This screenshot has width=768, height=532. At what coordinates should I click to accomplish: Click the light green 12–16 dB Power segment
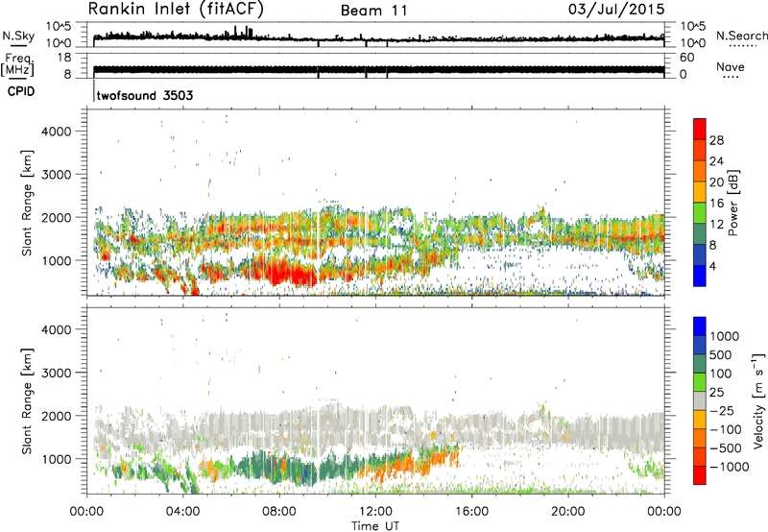pyautogui.click(x=700, y=213)
